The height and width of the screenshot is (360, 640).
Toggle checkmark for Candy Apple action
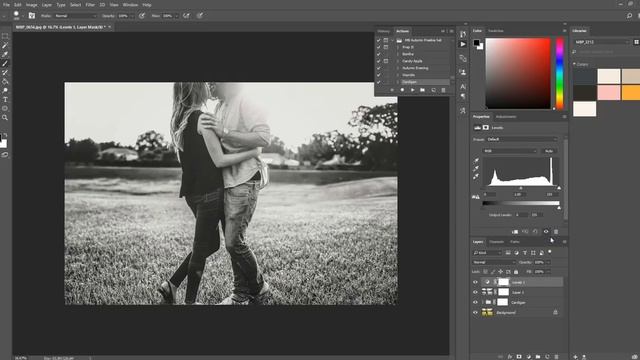[378, 61]
